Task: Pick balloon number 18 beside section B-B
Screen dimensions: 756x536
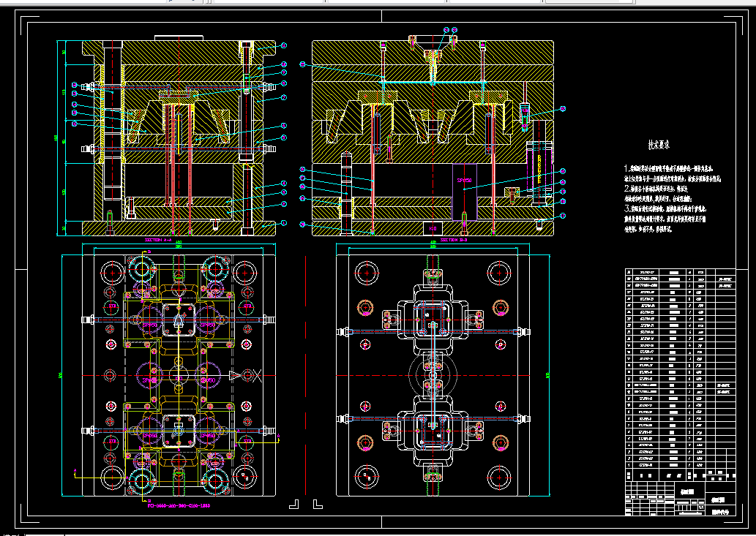Action: [563, 202]
